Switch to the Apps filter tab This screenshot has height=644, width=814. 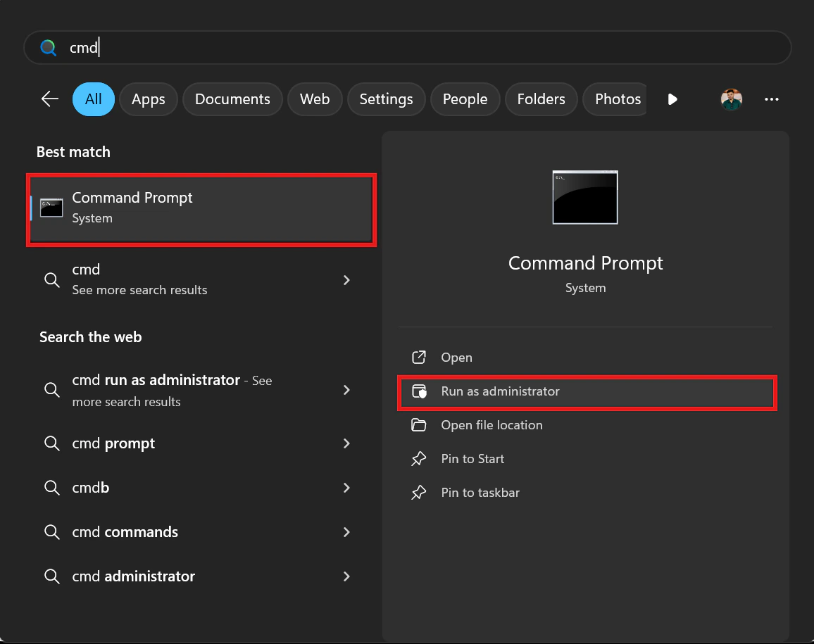point(148,99)
